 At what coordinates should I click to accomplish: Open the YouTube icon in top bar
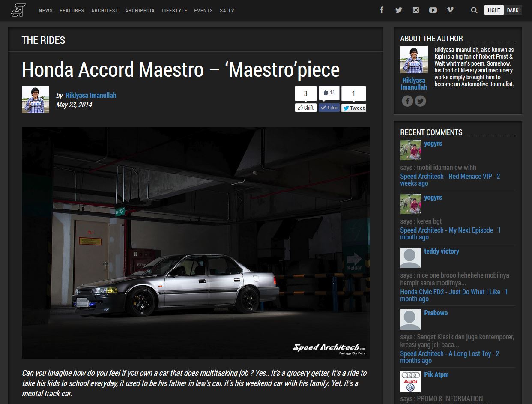pos(433,10)
